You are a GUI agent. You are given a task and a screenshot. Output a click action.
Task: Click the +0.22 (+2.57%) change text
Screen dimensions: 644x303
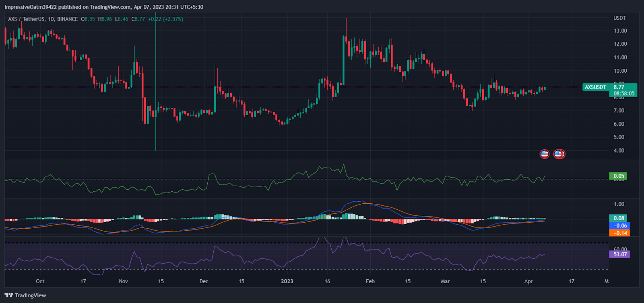tap(165, 19)
